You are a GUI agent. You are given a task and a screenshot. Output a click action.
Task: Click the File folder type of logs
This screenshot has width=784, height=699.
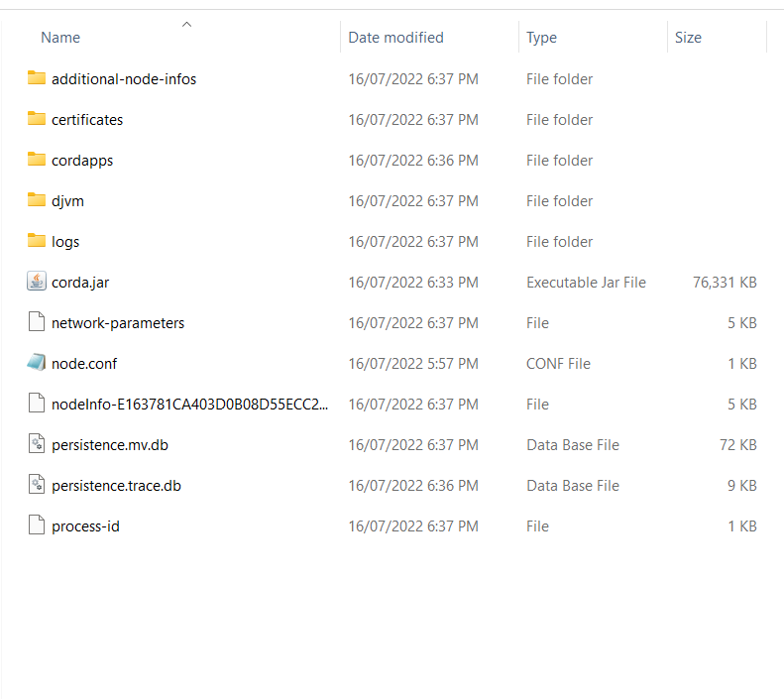(559, 242)
